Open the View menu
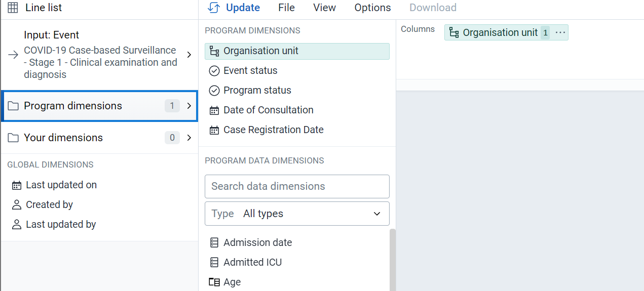644x291 pixels. pyautogui.click(x=324, y=8)
